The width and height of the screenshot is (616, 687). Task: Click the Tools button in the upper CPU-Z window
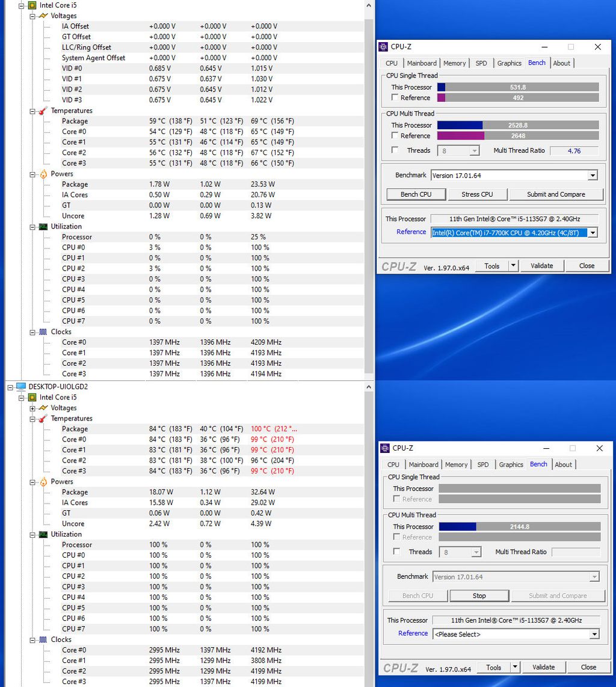491,265
